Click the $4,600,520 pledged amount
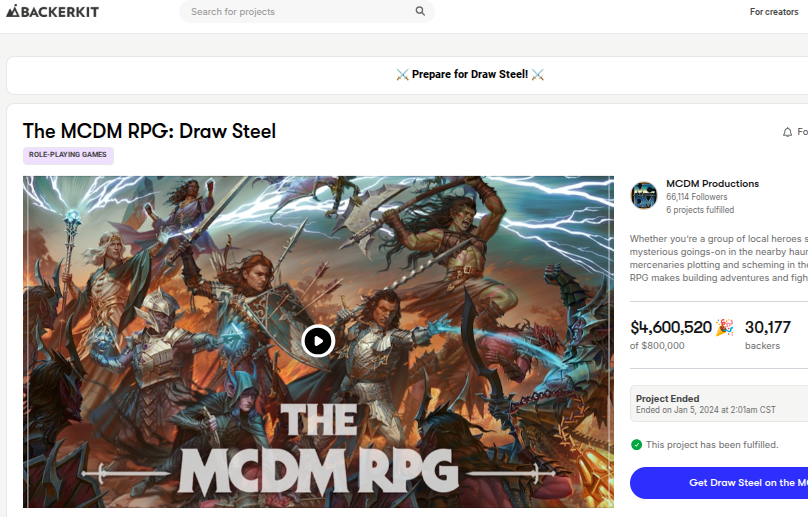 click(670, 327)
